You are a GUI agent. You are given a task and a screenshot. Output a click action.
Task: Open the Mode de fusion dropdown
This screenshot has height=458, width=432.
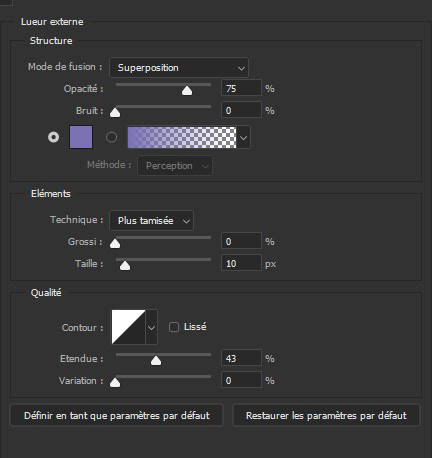tap(179, 68)
